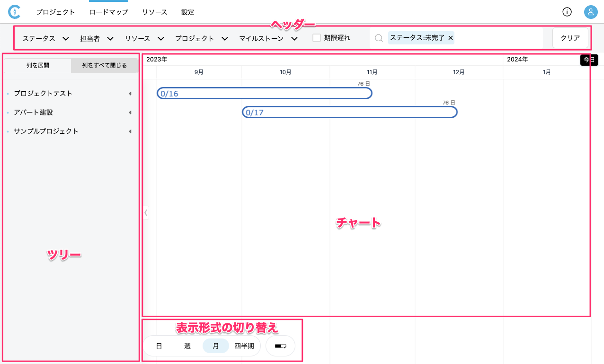The image size is (604, 364).
Task: Click the search magnifier icon
Action: (379, 38)
